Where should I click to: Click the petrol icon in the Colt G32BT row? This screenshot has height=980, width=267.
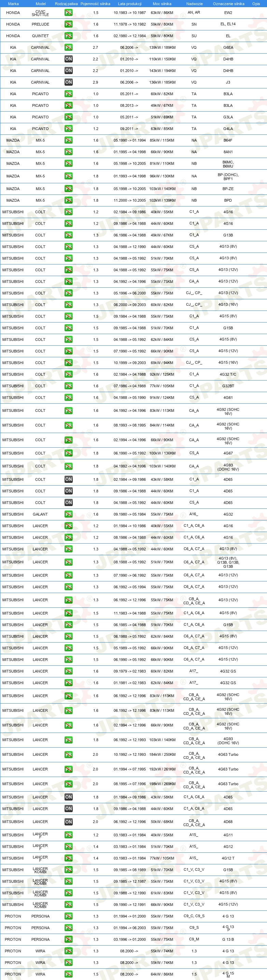coord(69,386)
